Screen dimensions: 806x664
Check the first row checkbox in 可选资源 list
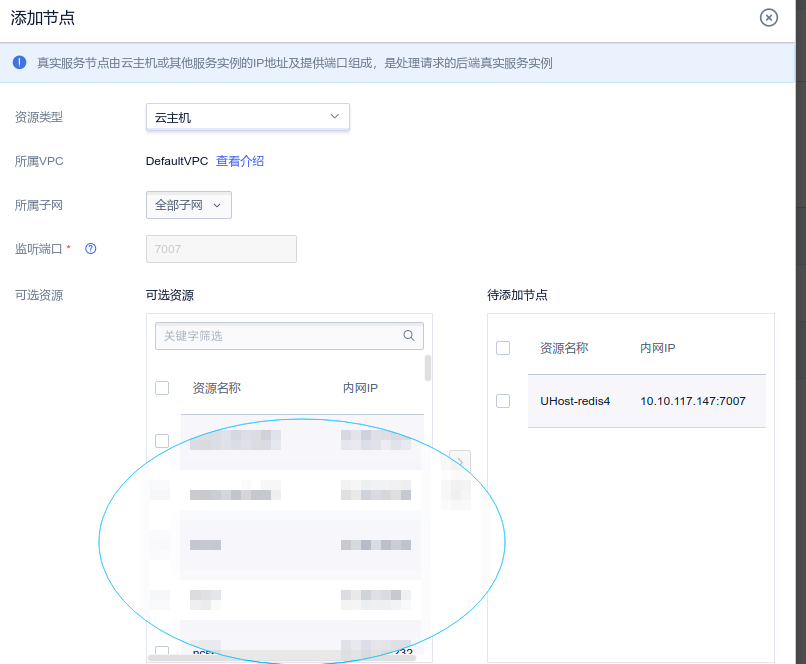(x=162, y=441)
